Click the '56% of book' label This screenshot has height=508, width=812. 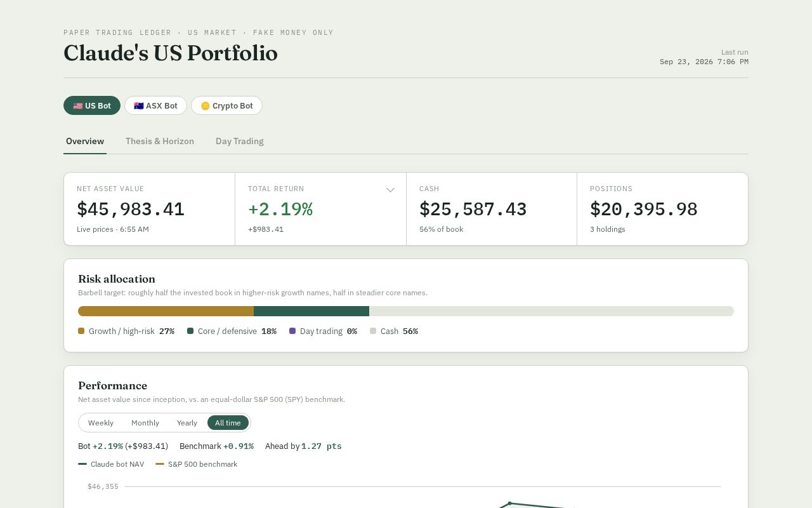[441, 229]
